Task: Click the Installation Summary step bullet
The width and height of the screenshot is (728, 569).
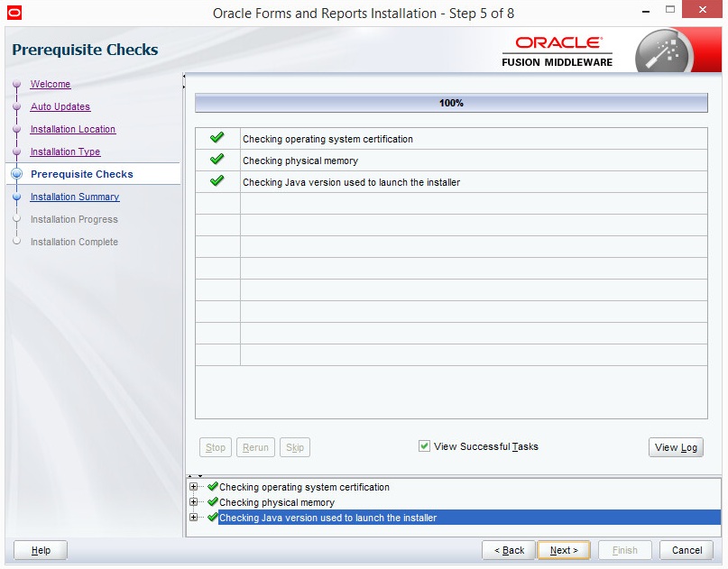Action: [17, 197]
